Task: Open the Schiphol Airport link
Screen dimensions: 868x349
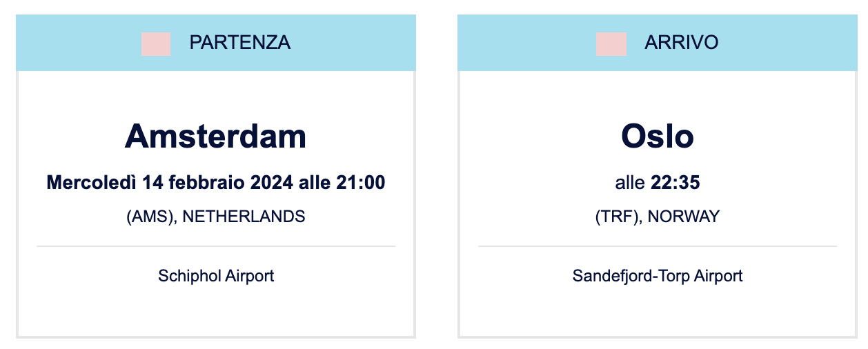Action: coord(216,277)
